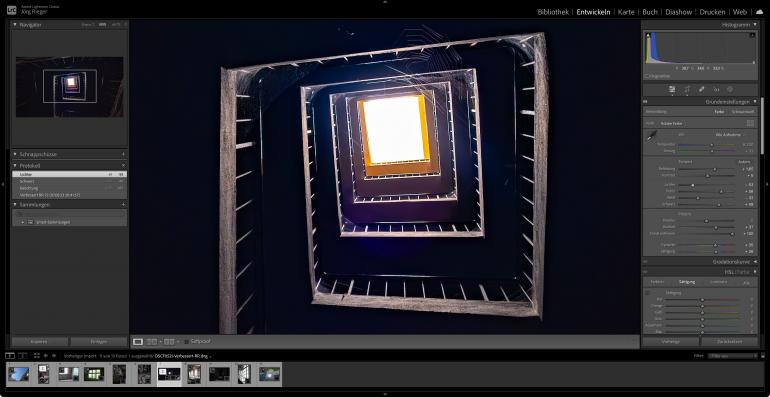The image size is (770, 397).
Task: Switch to before/after top-bottom view icon
Action: 169,341
